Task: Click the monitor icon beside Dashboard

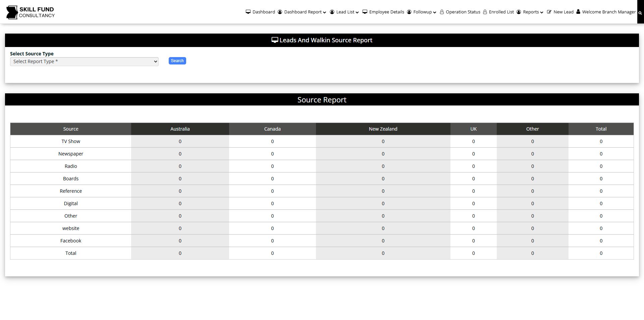Action: [248, 12]
